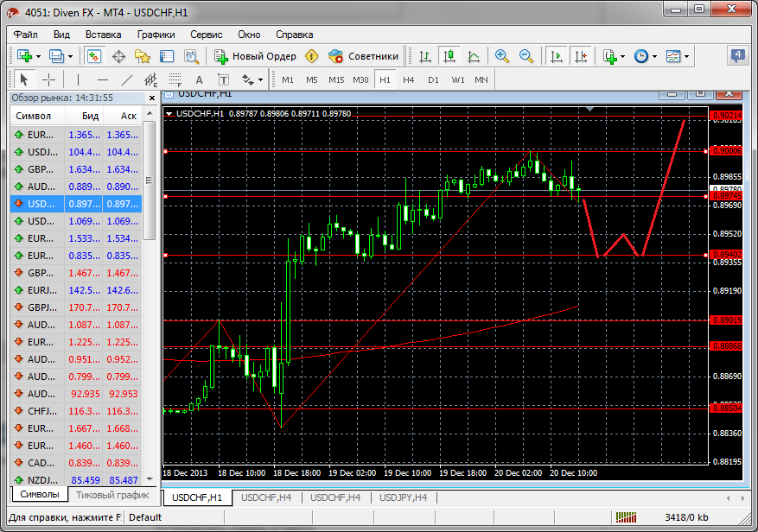Activate the standard Cursor arrow mode
The height and width of the screenshot is (532, 758).
coord(23,79)
